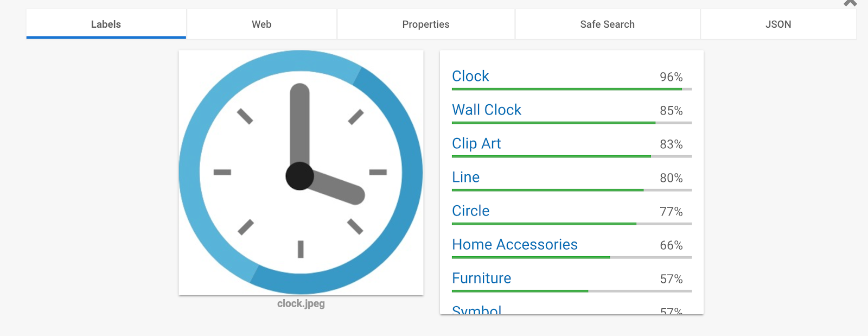The image size is (868, 336).
Task: Select the Properties tab
Action: point(426,24)
